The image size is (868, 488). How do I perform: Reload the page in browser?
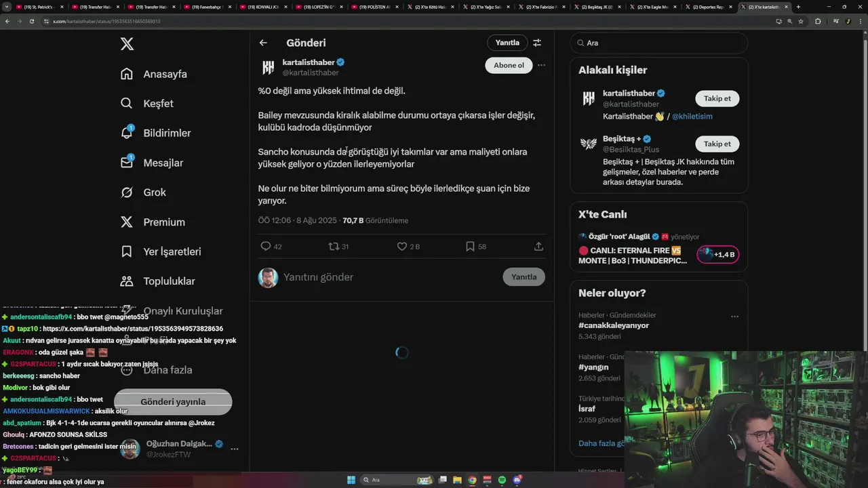click(31, 21)
